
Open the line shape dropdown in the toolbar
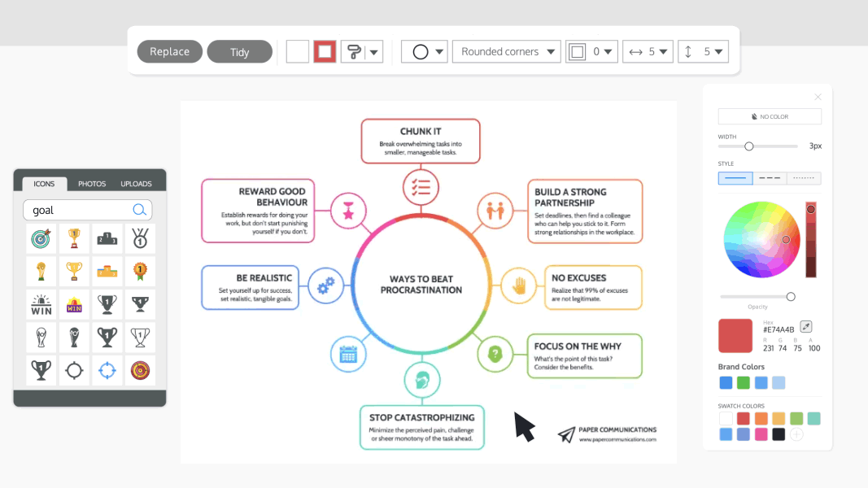(421, 50)
